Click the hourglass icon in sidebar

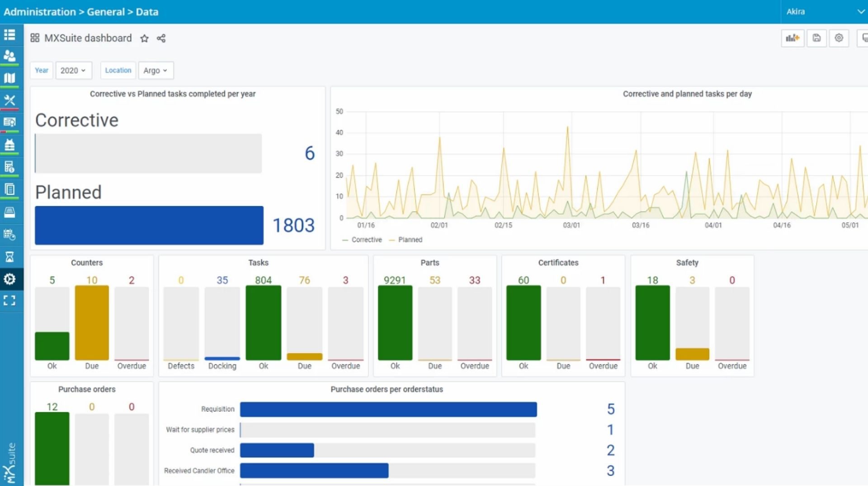pos(9,257)
